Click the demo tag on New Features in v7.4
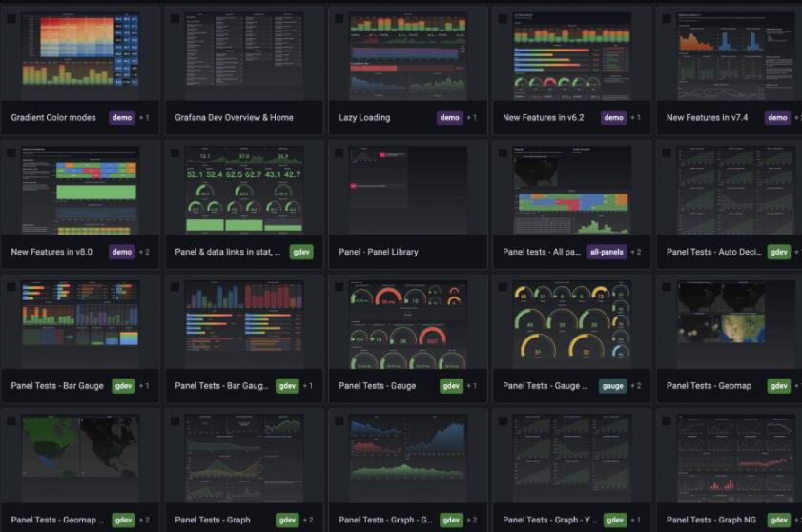Image resolution: width=802 pixels, height=532 pixels. 777,117
